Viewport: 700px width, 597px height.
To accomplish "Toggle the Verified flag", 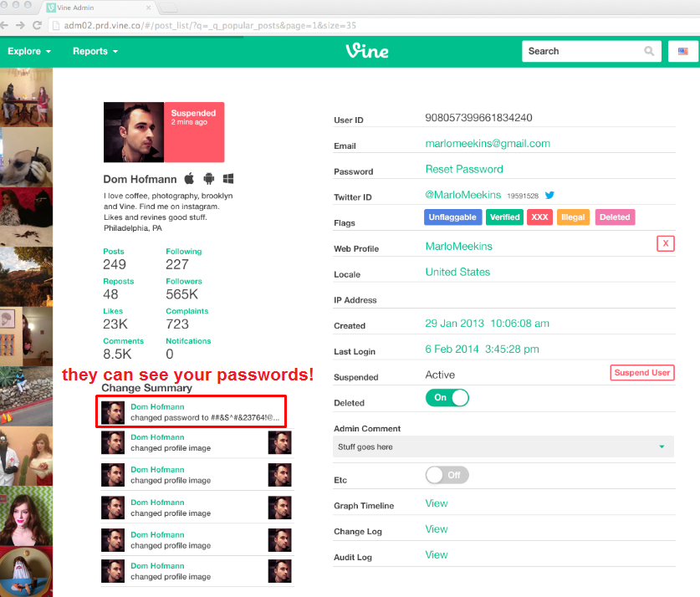I will point(504,217).
